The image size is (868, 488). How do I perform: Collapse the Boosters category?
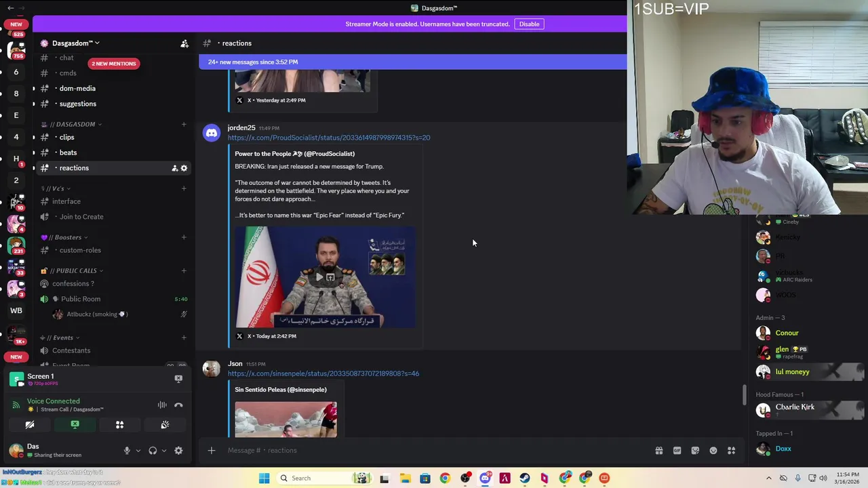[x=64, y=237]
